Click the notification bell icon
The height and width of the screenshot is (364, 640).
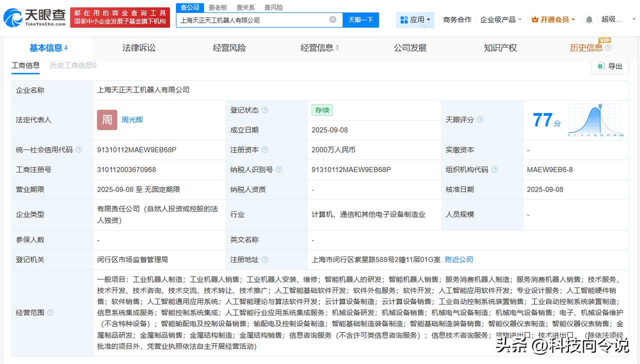tap(589, 19)
